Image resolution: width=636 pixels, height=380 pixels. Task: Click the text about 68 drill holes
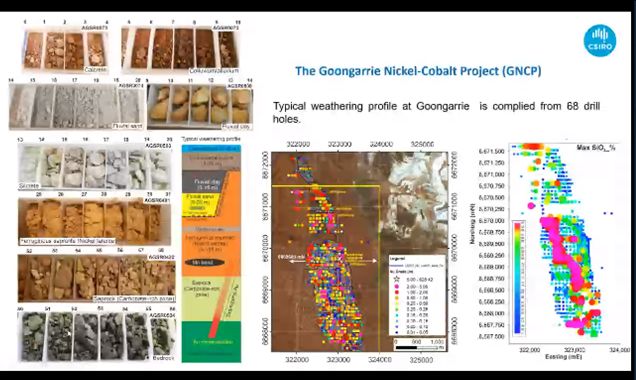click(x=436, y=112)
